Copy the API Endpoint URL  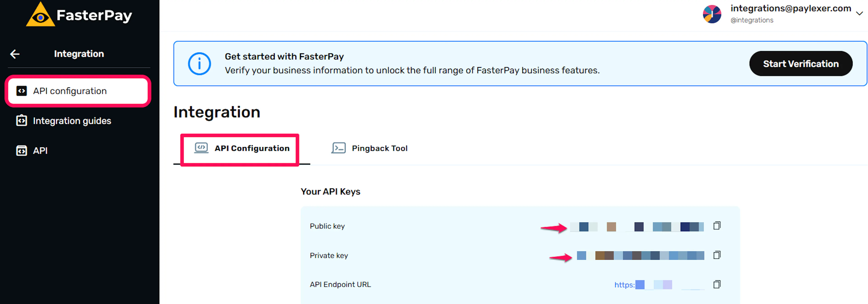(x=717, y=285)
